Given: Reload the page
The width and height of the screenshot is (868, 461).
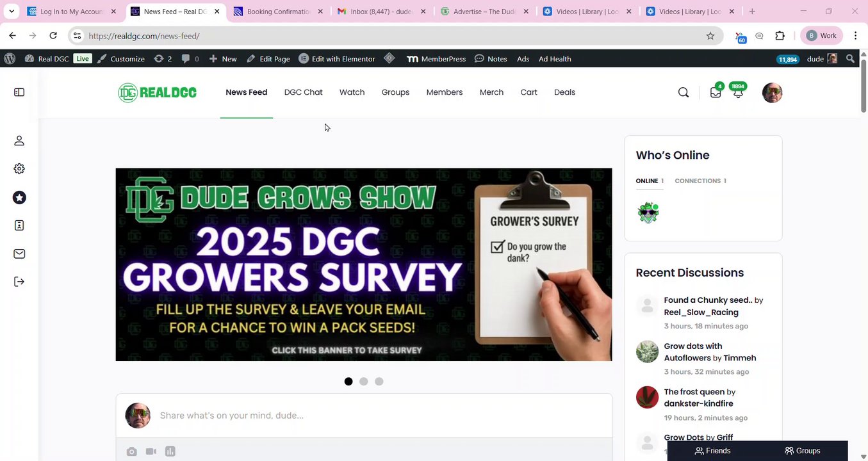Looking at the screenshot, I should coord(53,36).
